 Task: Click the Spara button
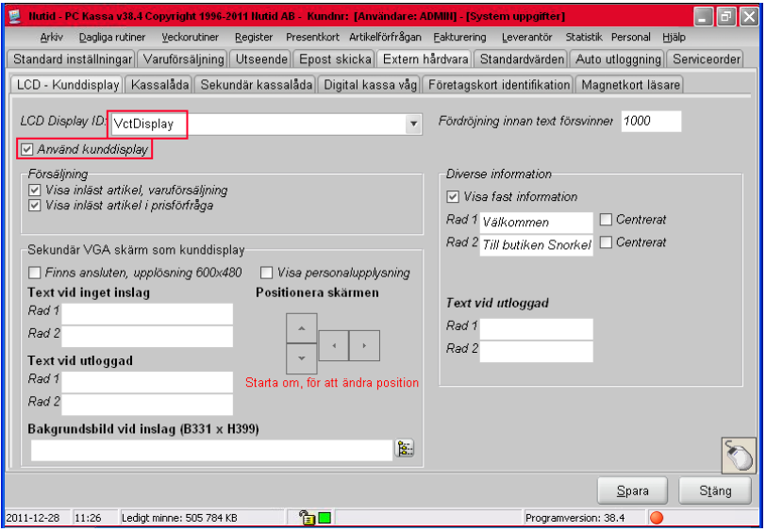click(637, 491)
